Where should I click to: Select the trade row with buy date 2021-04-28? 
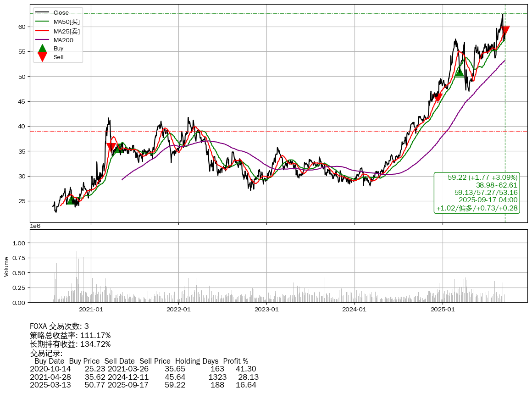click(x=144, y=377)
